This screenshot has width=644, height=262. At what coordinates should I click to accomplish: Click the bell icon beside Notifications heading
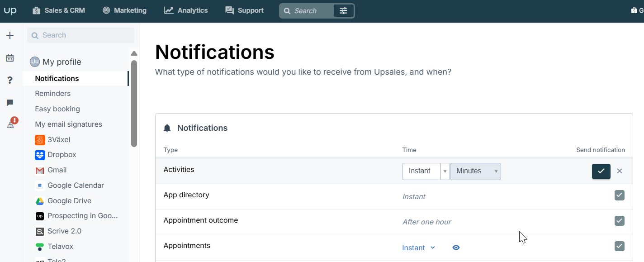[167, 129]
